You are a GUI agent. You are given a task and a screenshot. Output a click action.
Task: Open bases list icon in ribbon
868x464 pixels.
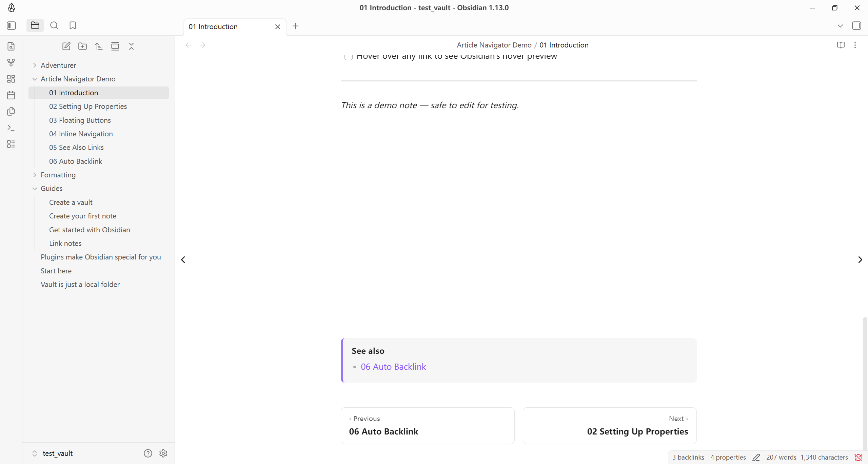11,144
